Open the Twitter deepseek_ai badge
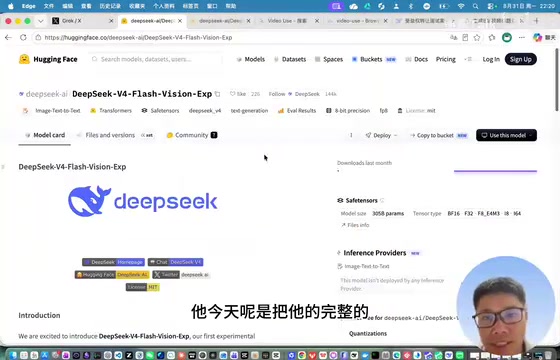 coord(181,275)
